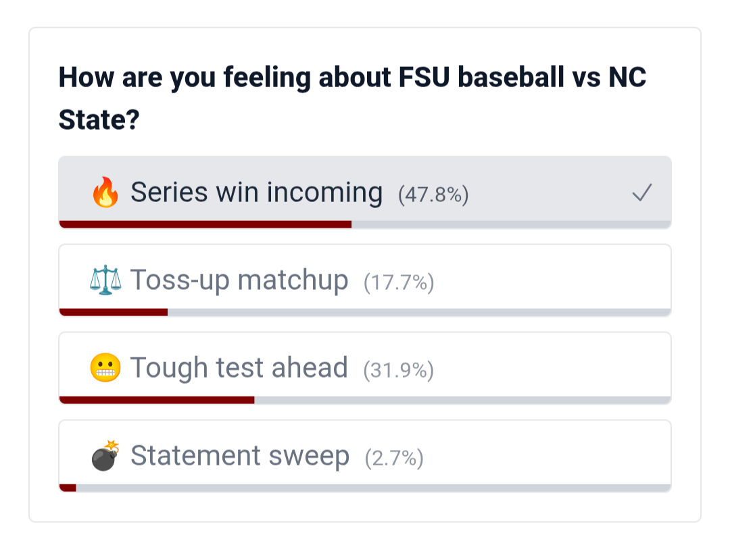Click the 47.8% percentage label
Viewport: 730px width, 560px height.
[433, 195]
